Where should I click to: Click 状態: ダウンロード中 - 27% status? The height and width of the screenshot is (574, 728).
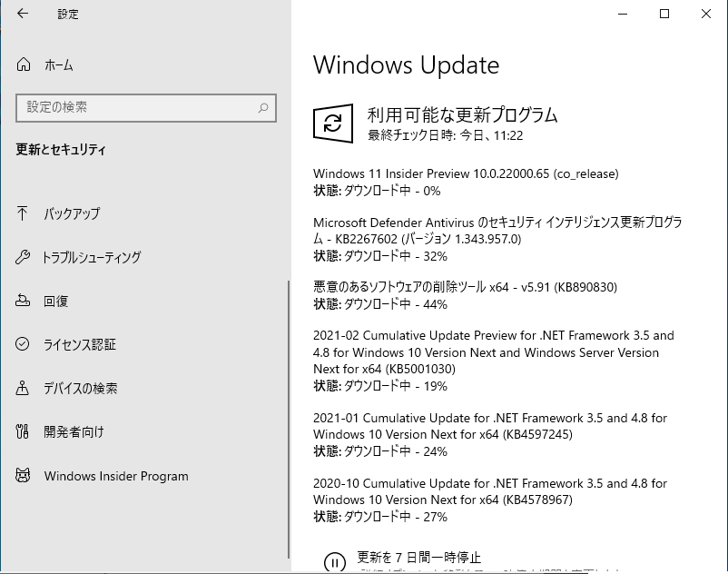[380, 517]
